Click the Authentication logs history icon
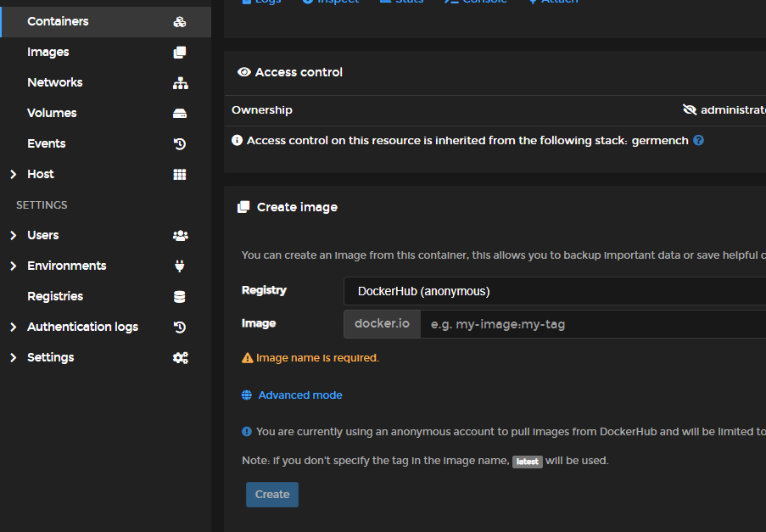The width and height of the screenshot is (766, 532). pyautogui.click(x=180, y=328)
